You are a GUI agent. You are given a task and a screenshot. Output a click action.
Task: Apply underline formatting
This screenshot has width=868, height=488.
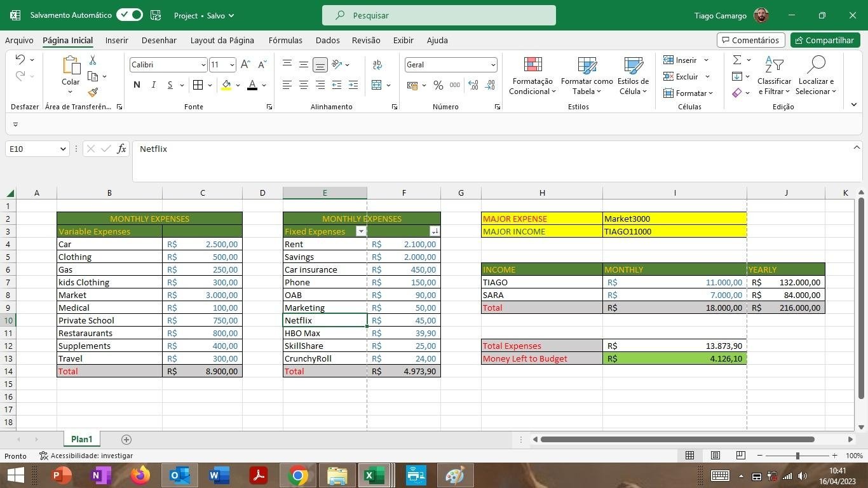point(168,84)
